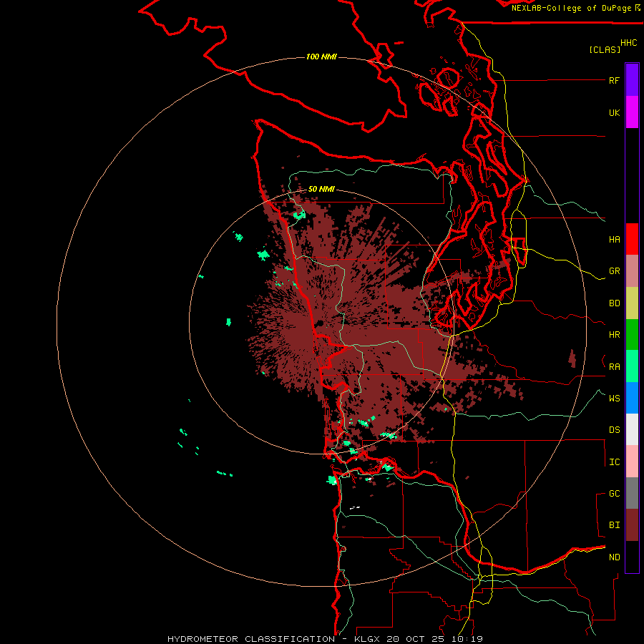Click the light pink IC legend swatch
The image size is (644, 644).
(632, 462)
